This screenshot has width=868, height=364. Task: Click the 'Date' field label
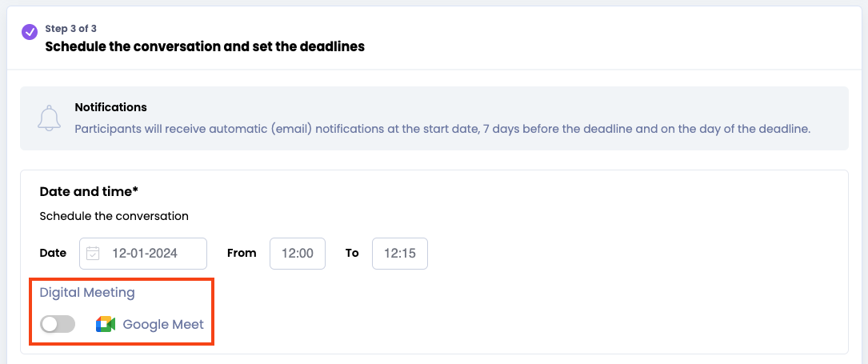(x=53, y=253)
